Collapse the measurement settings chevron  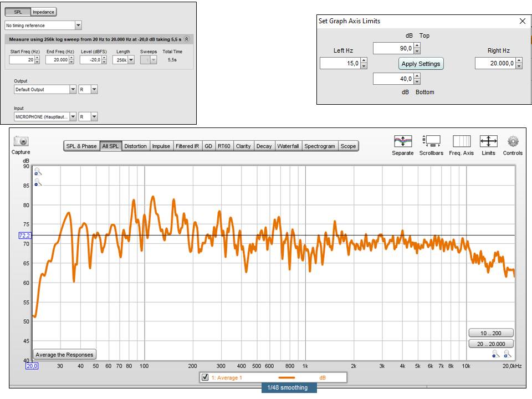[x=187, y=39]
